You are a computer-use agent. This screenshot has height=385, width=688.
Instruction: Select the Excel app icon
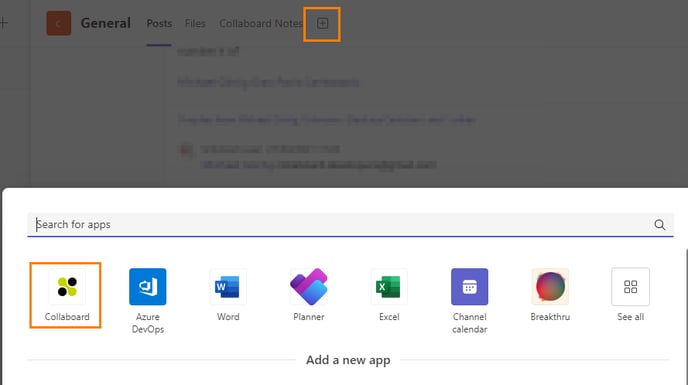tap(389, 287)
